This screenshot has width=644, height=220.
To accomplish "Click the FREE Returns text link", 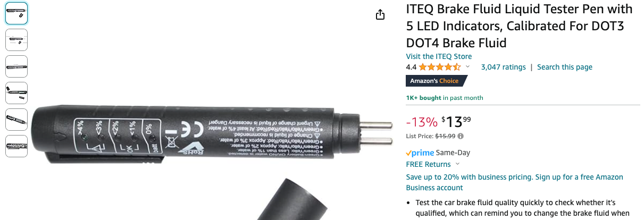I will [x=428, y=164].
